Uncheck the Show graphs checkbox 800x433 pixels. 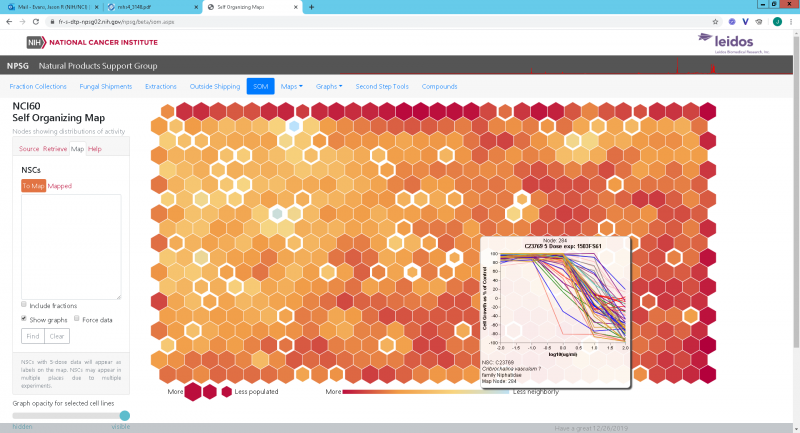(25, 319)
